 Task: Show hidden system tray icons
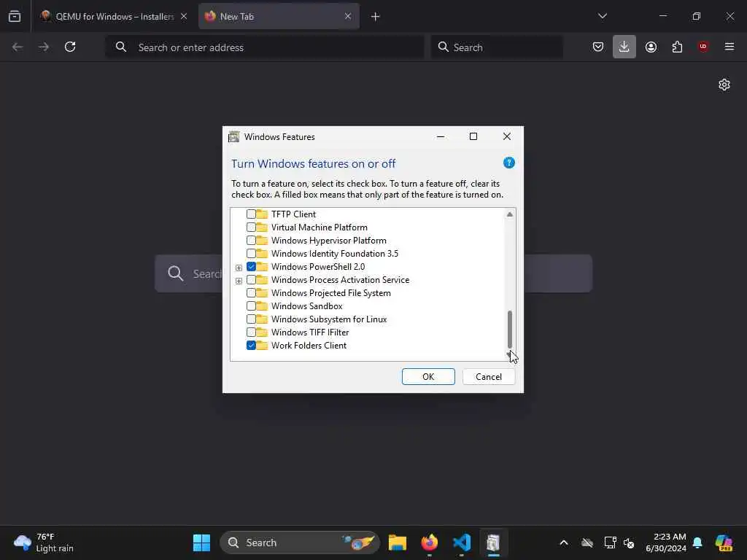click(x=564, y=542)
